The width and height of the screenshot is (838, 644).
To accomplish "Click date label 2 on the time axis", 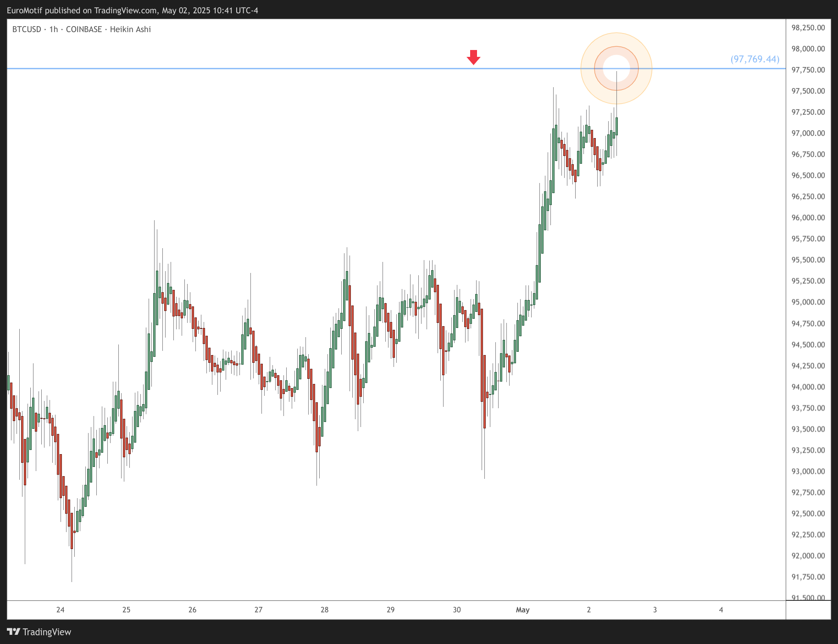I will (x=588, y=610).
